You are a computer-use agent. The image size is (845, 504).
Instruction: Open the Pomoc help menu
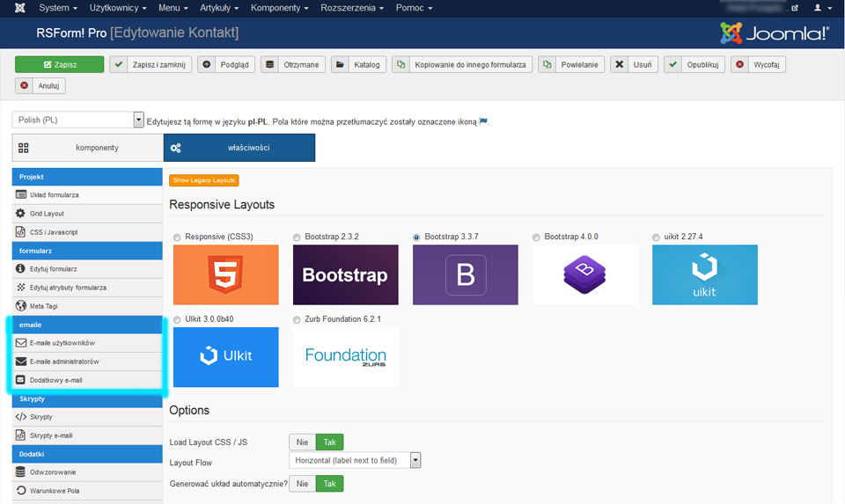pyautogui.click(x=414, y=8)
